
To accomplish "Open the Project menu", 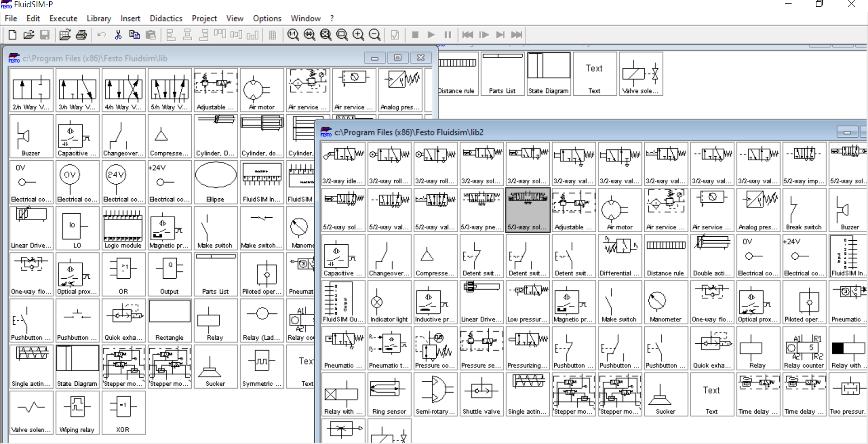I will [204, 19].
